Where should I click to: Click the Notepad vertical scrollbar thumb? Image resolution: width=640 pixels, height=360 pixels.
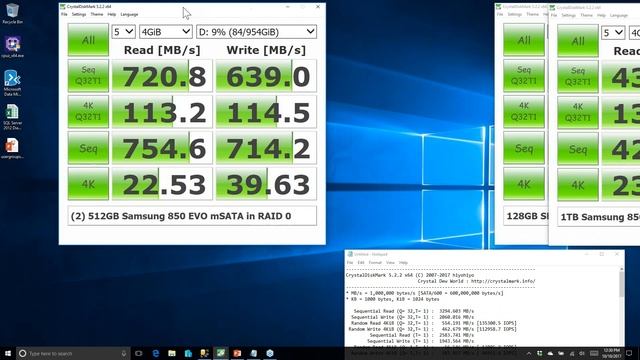(622, 284)
